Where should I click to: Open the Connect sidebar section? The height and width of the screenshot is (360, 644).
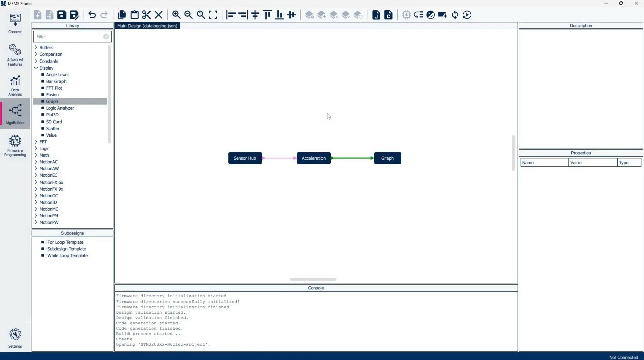(x=15, y=23)
